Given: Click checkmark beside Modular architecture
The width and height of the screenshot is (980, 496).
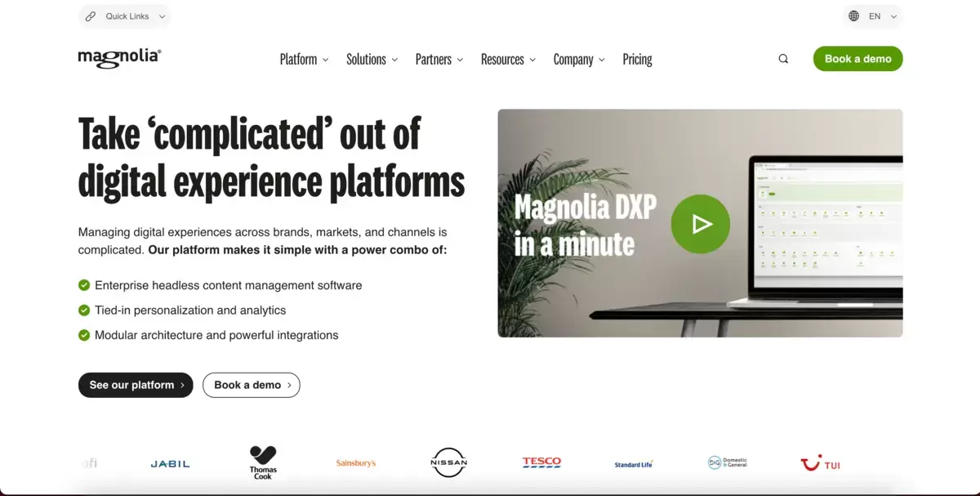Looking at the screenshot, I should (84, 335).
